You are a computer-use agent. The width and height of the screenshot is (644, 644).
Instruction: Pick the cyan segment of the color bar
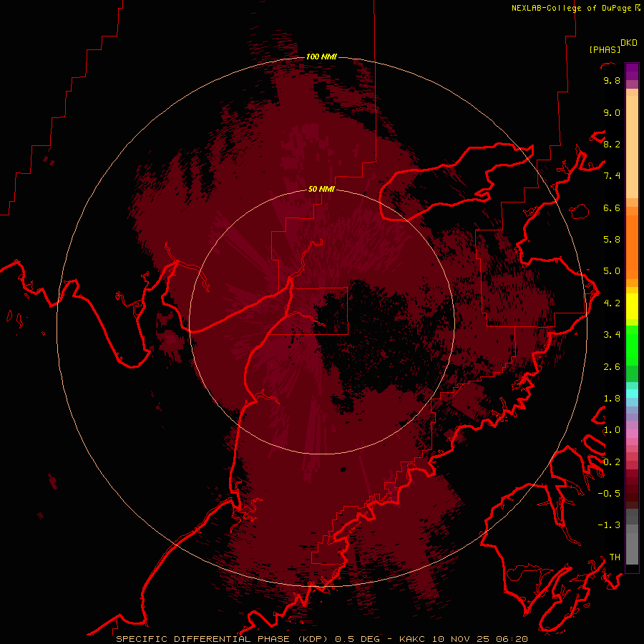click(632, 393)
